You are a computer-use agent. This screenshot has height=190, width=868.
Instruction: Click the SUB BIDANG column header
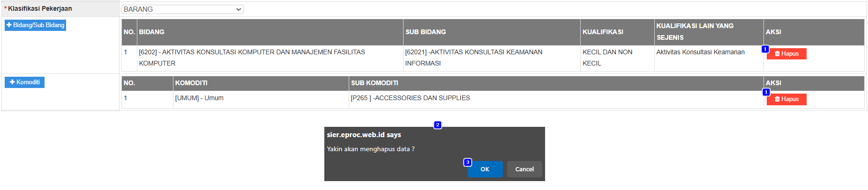(x=426, y=32)
